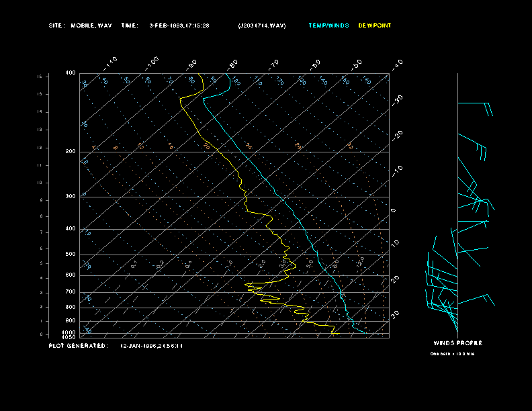Click the cyan temperature curve near 500 mb
Screen dimensions: 532x411
[318, 255]
